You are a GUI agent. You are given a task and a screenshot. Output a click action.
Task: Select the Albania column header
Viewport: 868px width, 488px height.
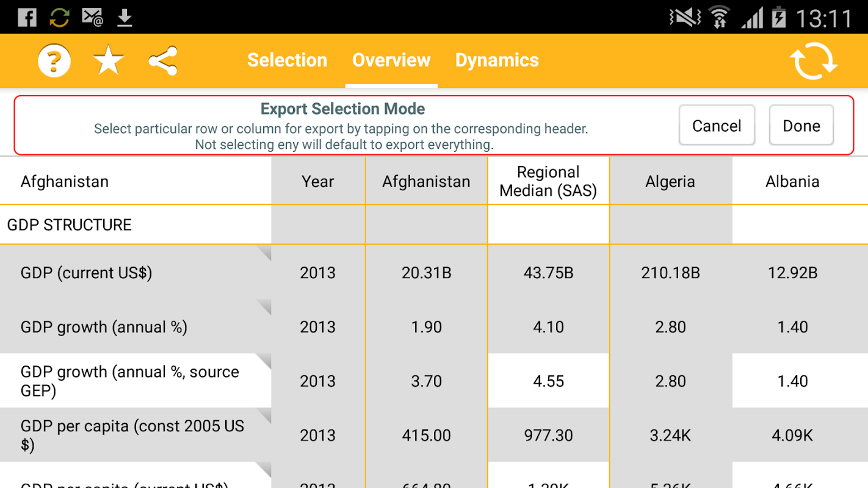tap(792, 181)
